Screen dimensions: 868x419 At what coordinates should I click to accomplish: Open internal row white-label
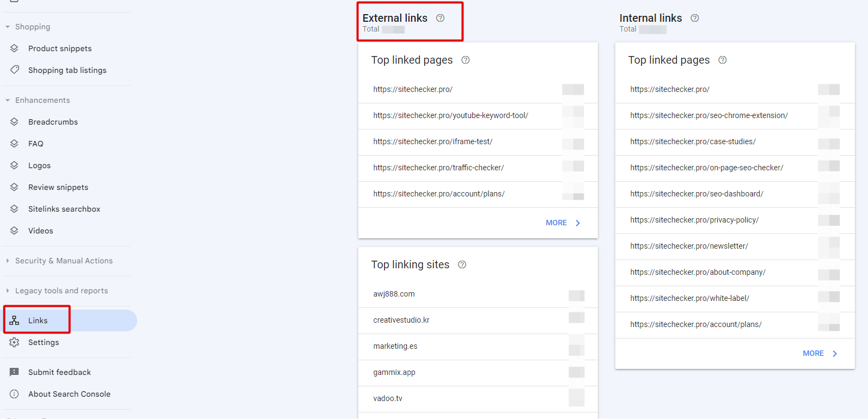735,299
